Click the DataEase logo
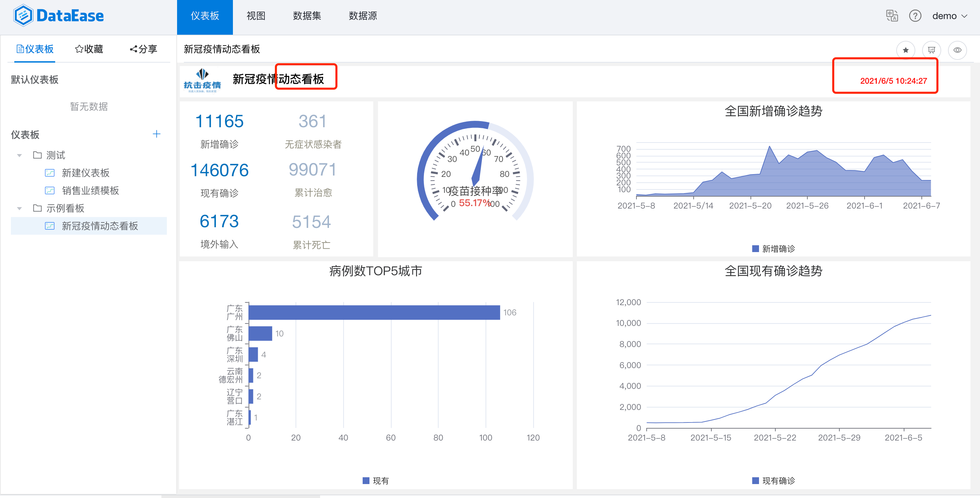The height and width of the screenshot is (498, 980). coord(59,16)
